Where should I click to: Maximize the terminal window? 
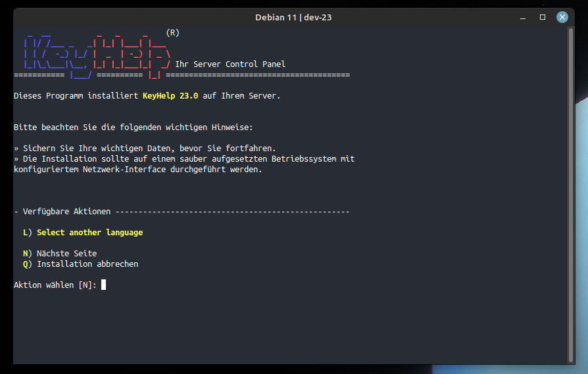543,17
